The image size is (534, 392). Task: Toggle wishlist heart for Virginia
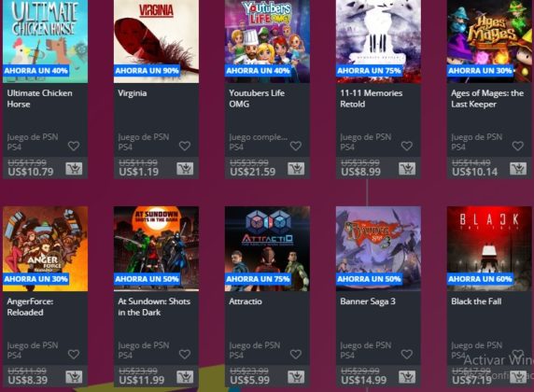[185, 147]
